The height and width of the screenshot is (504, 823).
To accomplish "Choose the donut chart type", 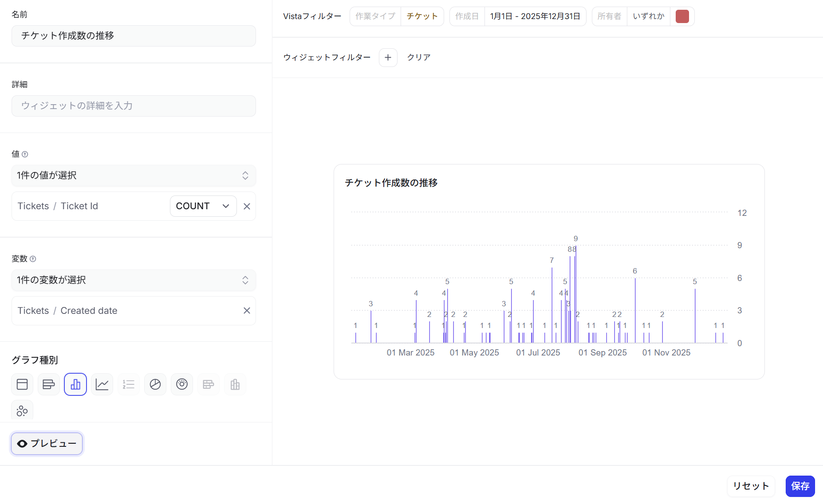I will (x=181, y=384).
